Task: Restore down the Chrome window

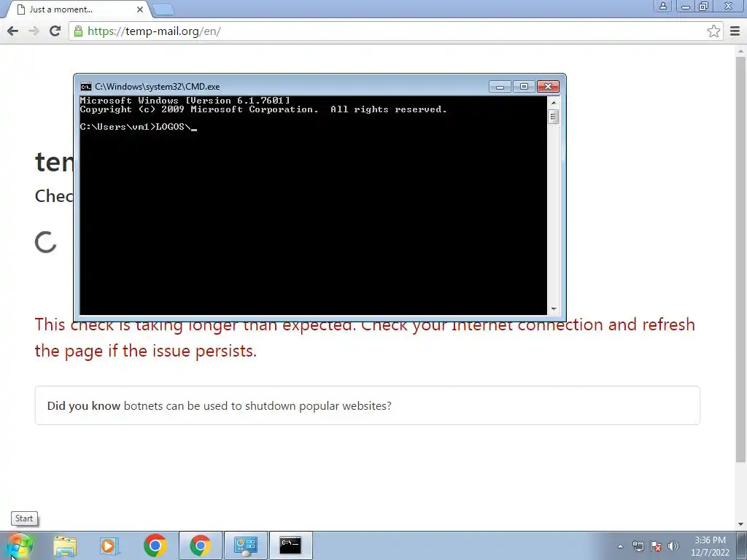Action: [x=703, y=6]
